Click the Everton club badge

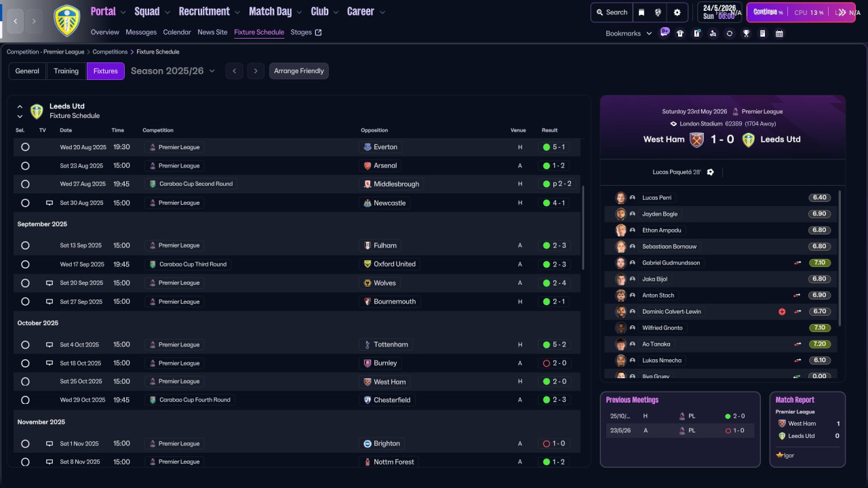[x=368, y=147]
